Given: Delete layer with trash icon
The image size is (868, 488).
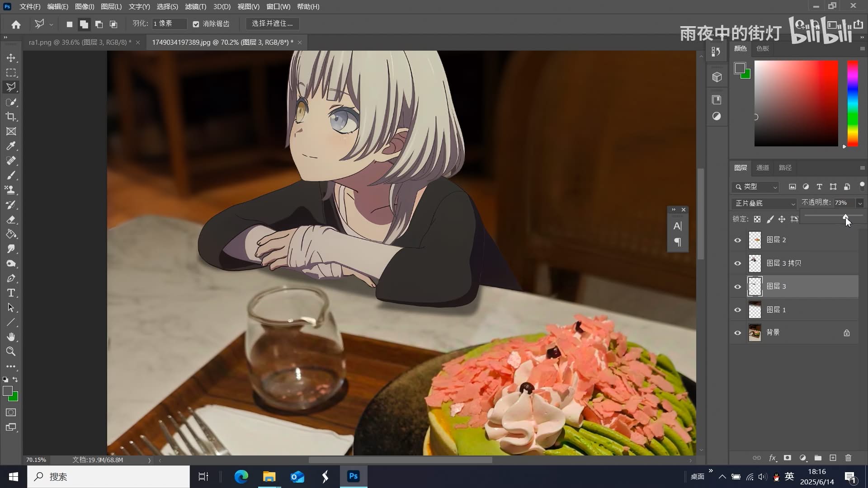Looking at the screenshot, I should pos(848,458).
